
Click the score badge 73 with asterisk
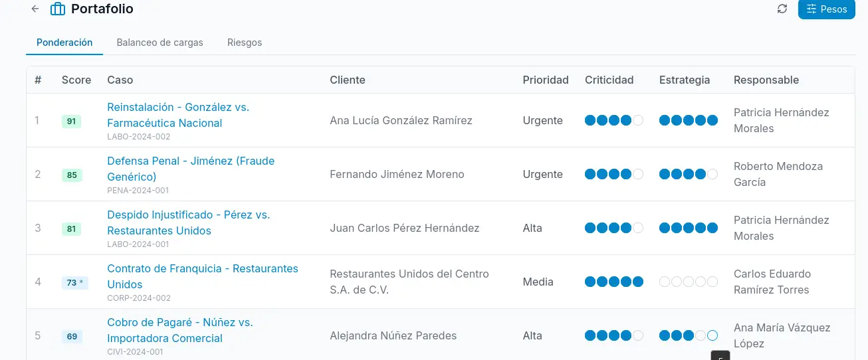coord(75,282)
